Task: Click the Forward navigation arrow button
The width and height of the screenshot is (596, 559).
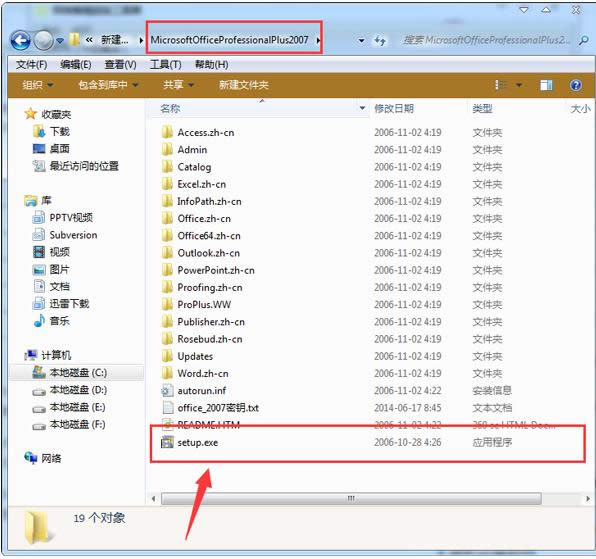Action: (43, 40)
